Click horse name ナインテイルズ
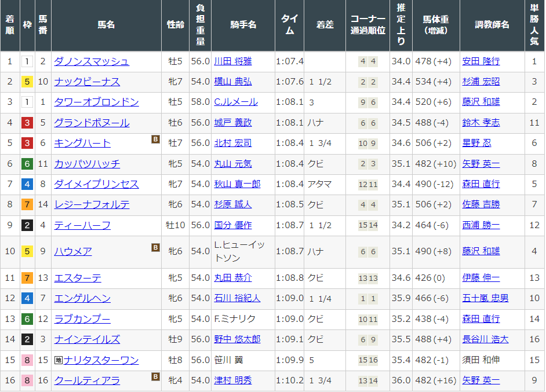The height and width of the screenshot is (392, 546). tap(87, 339)
